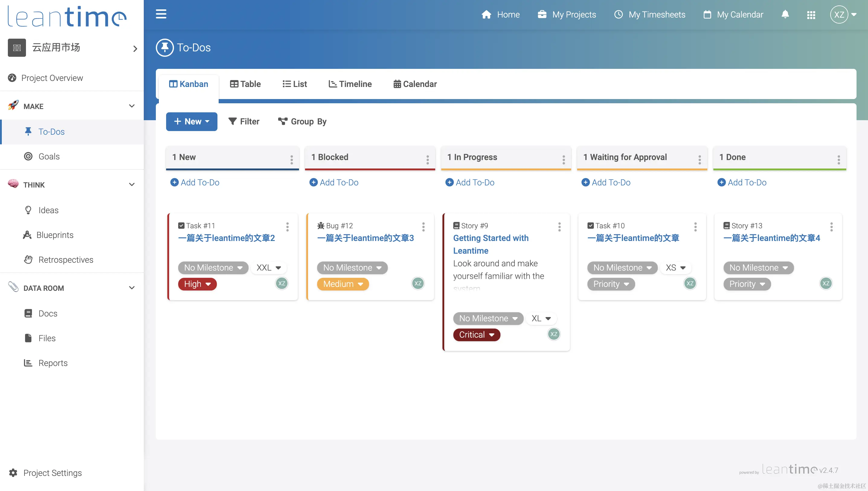
Task: Open options menu for Done column
Action: 839,159
